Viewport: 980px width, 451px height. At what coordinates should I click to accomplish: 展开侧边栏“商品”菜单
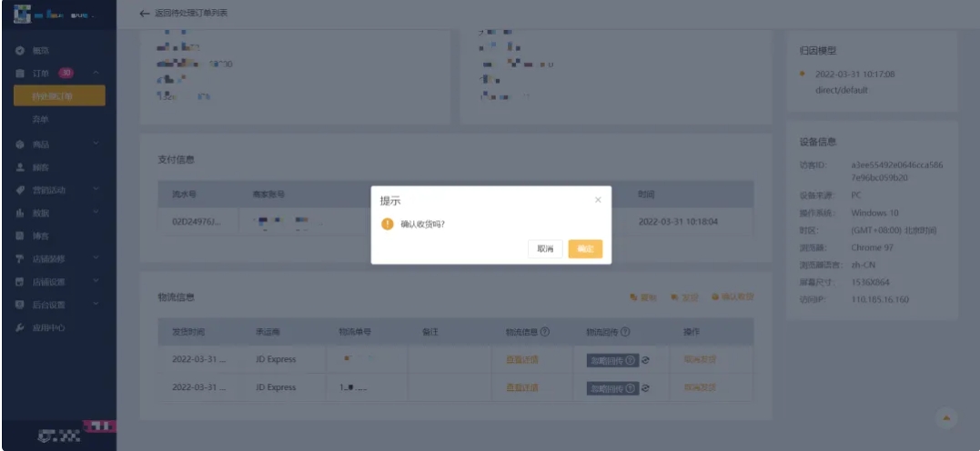point(95,145)
